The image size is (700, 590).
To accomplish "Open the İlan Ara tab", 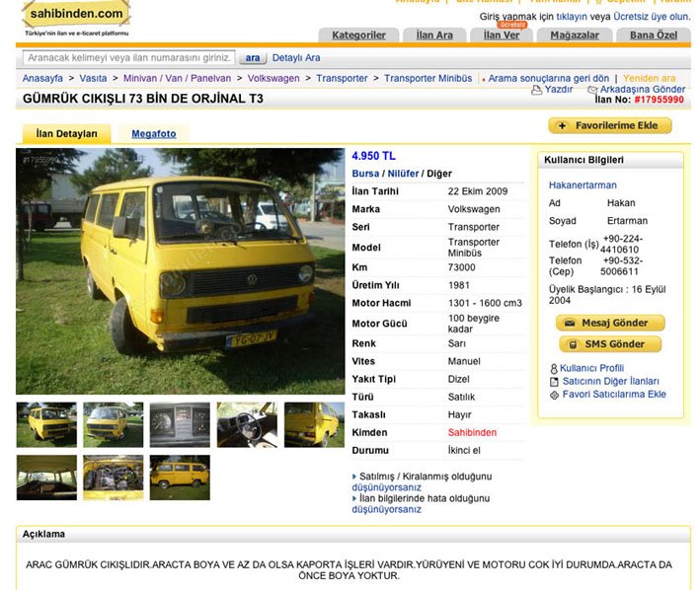I will pos(434,35).
